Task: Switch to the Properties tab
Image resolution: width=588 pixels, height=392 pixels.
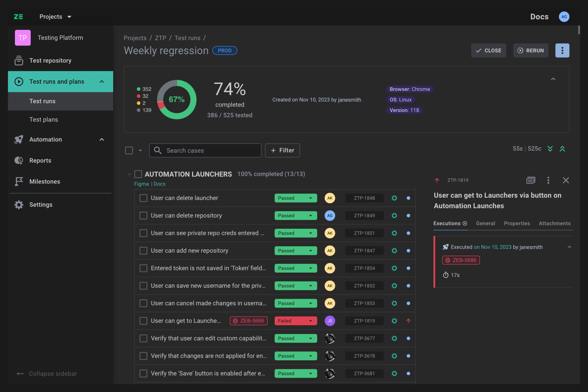Action: [x=517, y=223]
